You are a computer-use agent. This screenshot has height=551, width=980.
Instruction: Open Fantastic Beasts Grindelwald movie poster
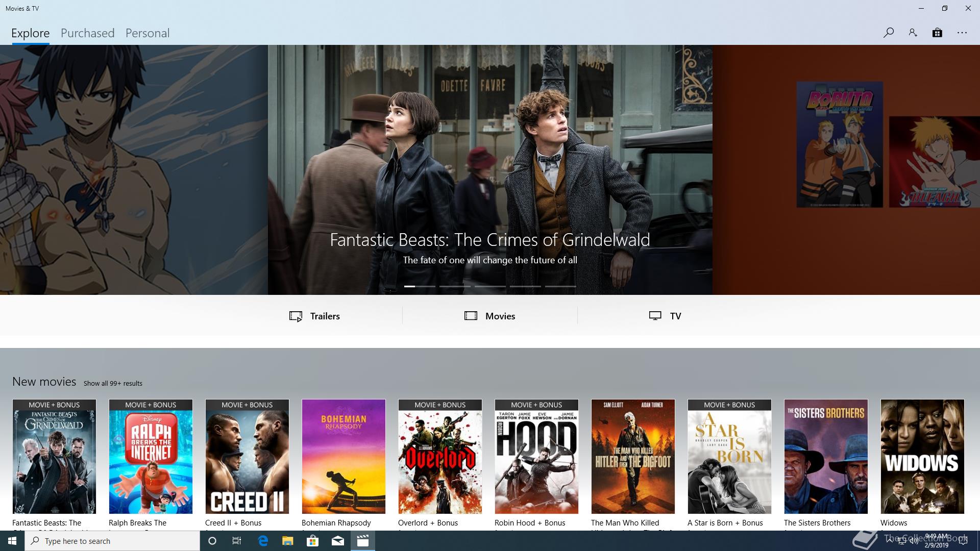[x=54, y=457]
